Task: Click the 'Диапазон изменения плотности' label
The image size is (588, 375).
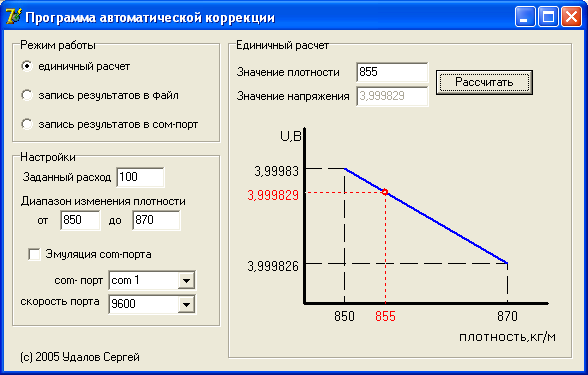Action: coord(103,201)
